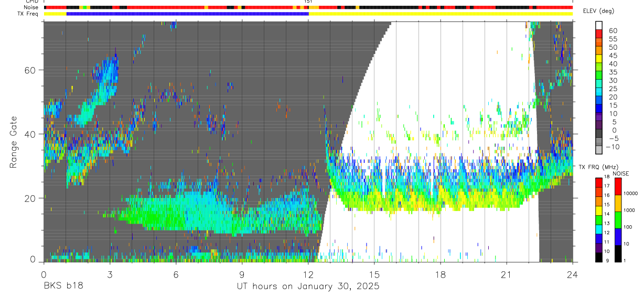
Task: Click the NOISE label 1000
Action: click(630, 210)
